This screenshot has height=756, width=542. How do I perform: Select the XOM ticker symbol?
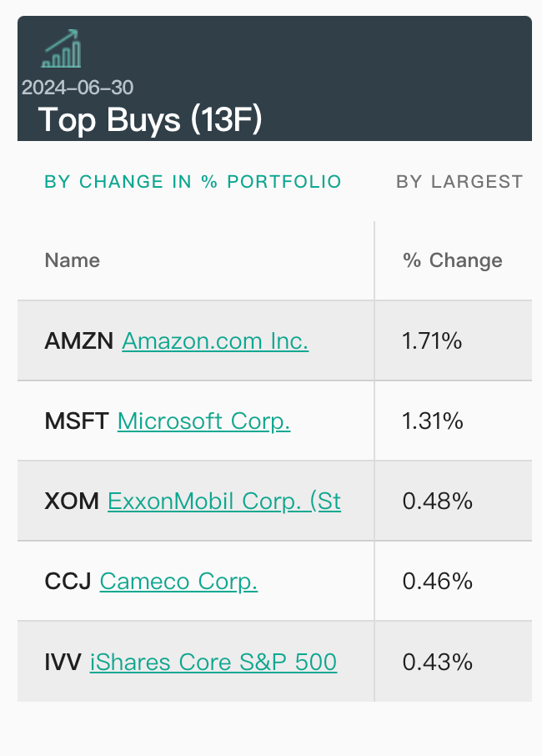click(x=72, y=501)
